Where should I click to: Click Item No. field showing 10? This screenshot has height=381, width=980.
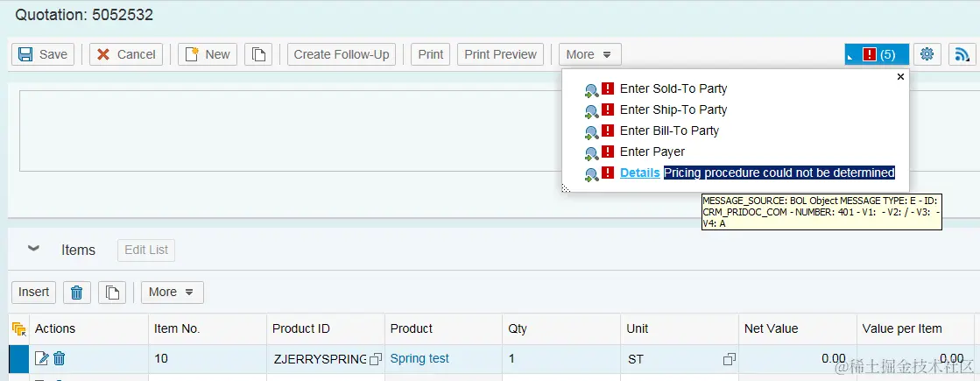[208, 359]
